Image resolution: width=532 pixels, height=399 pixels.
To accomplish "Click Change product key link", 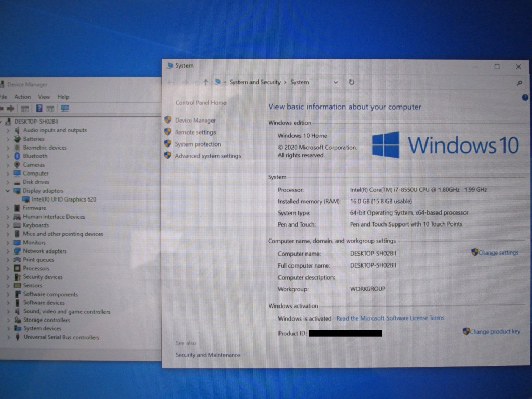I will (495, 331).
